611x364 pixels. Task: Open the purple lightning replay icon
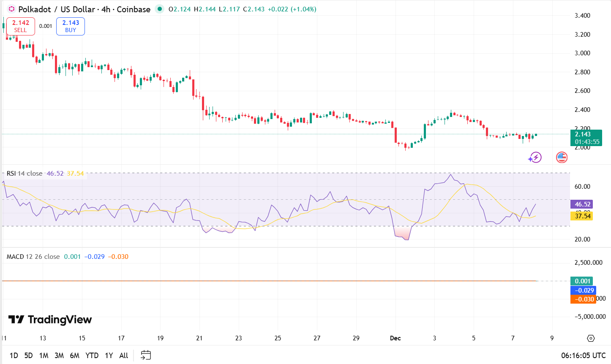[x=535, y=158]
